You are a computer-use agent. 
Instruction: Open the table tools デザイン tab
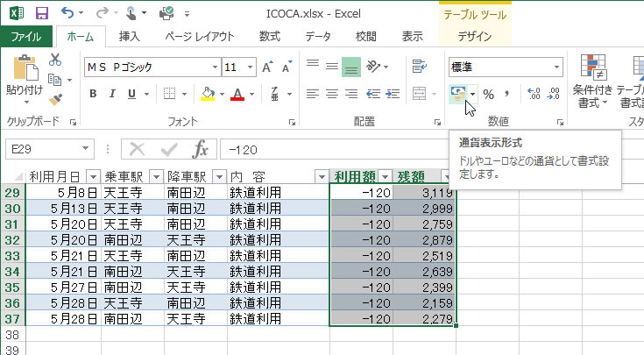click(475, 37)
